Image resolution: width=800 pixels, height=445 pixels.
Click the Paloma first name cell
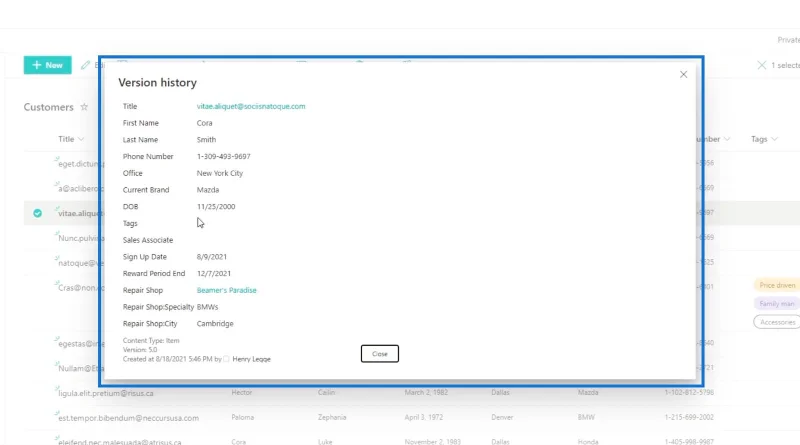pos(242,417)
